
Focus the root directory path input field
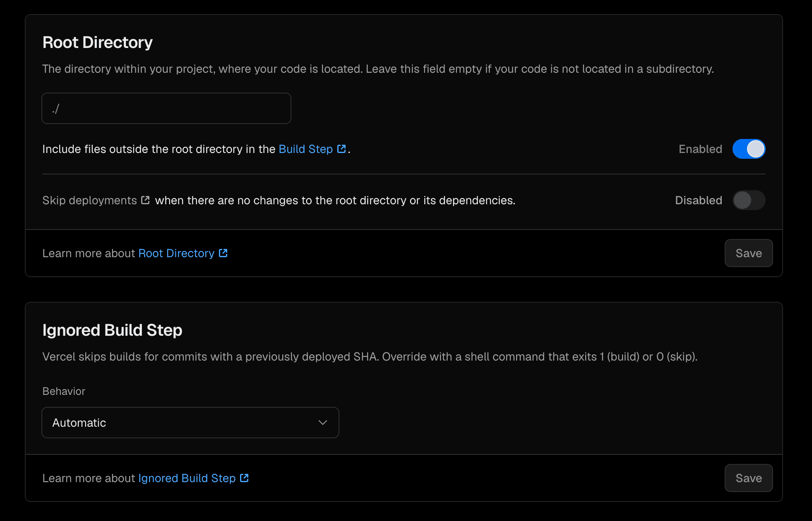(x=166, y=108)
